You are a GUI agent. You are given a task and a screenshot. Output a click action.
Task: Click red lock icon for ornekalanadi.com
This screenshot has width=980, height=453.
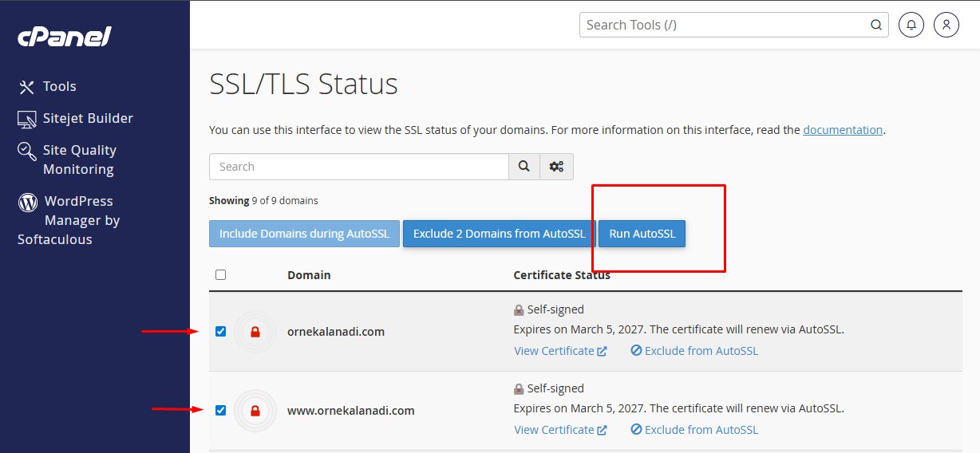tap(255, 332)
